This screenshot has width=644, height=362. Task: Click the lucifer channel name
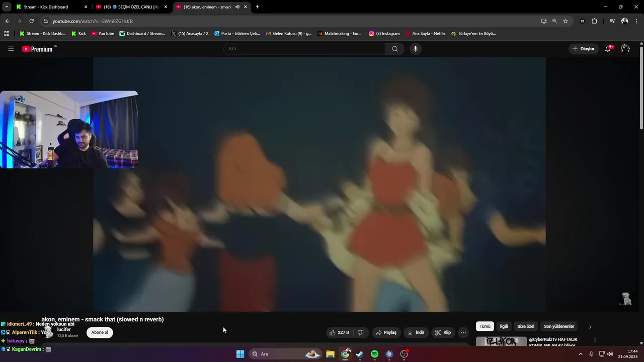pyautogui.click(x=64, y=329)
